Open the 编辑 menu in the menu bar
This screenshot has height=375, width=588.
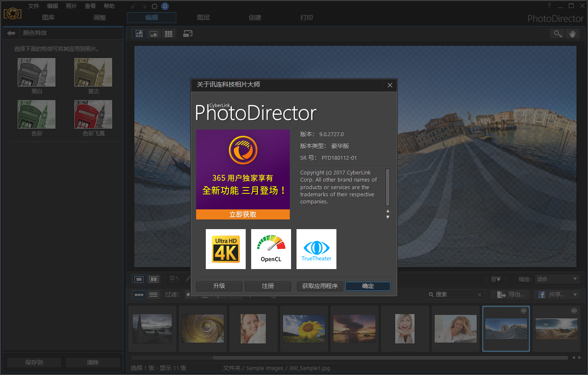click(52, 6)
